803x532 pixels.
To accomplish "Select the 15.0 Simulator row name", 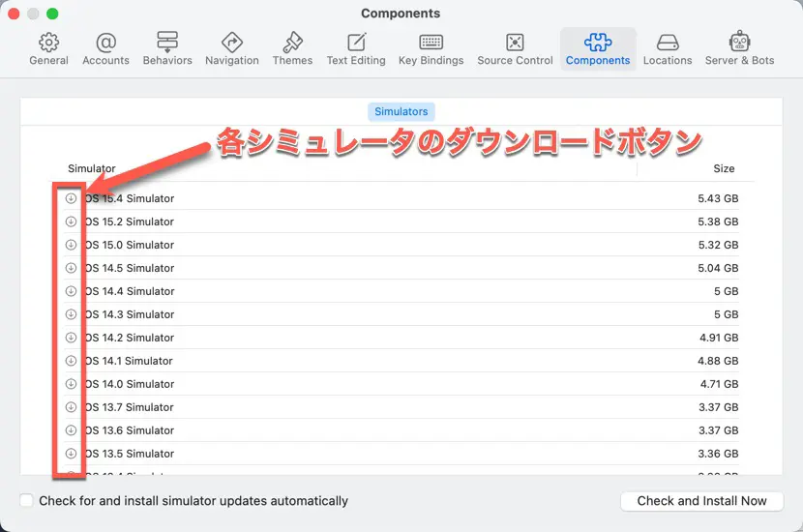I will point(130,245).
